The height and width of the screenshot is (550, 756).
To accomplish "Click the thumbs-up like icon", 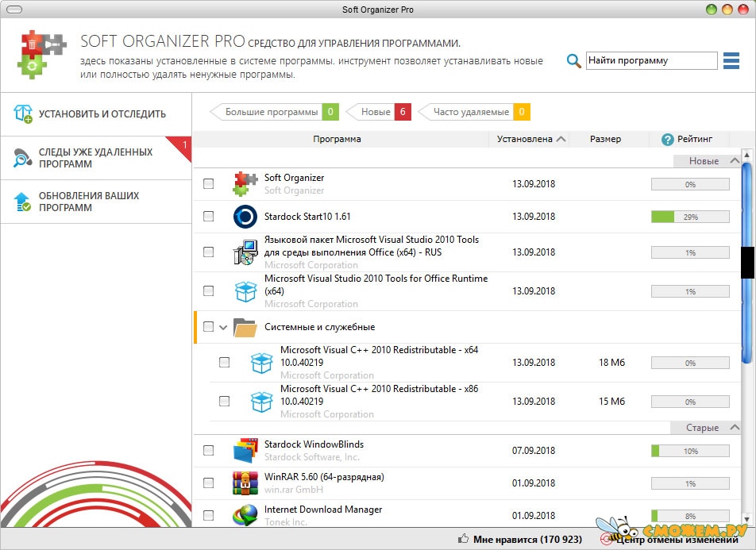I will tap(463, 538).
